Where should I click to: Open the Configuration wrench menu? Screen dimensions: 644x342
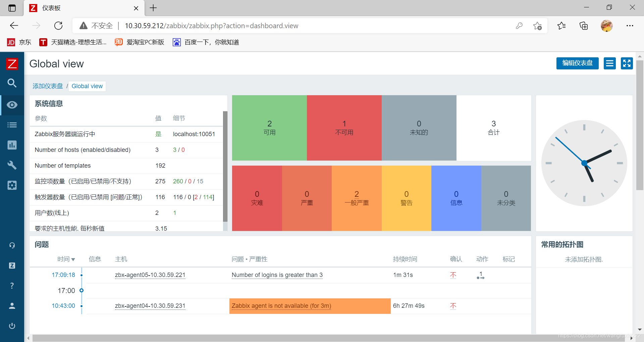point(12,165)
